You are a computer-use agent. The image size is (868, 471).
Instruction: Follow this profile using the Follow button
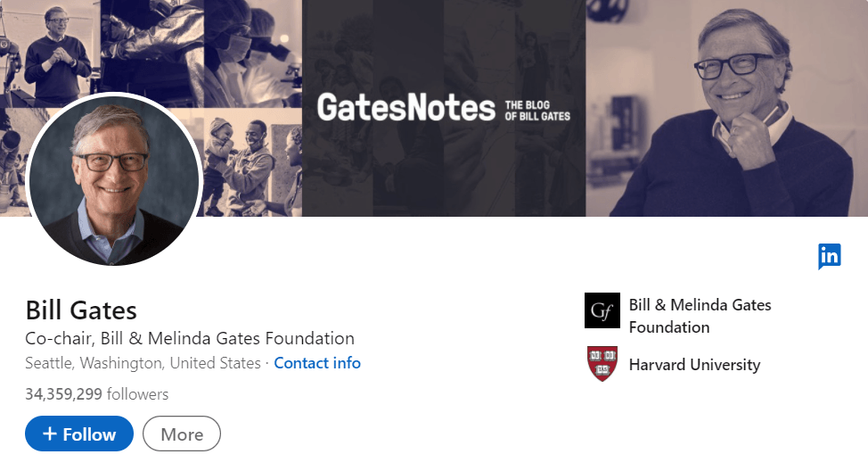pyautogui.click(x=79, y=434)
